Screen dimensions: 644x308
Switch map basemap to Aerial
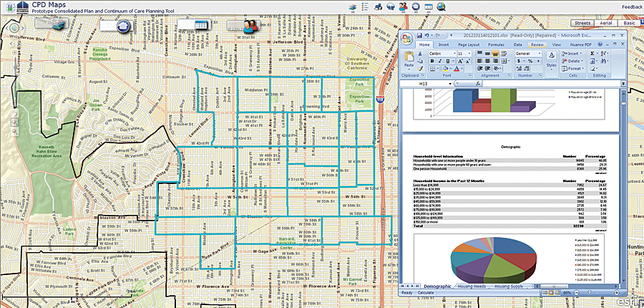coord(606,23)
